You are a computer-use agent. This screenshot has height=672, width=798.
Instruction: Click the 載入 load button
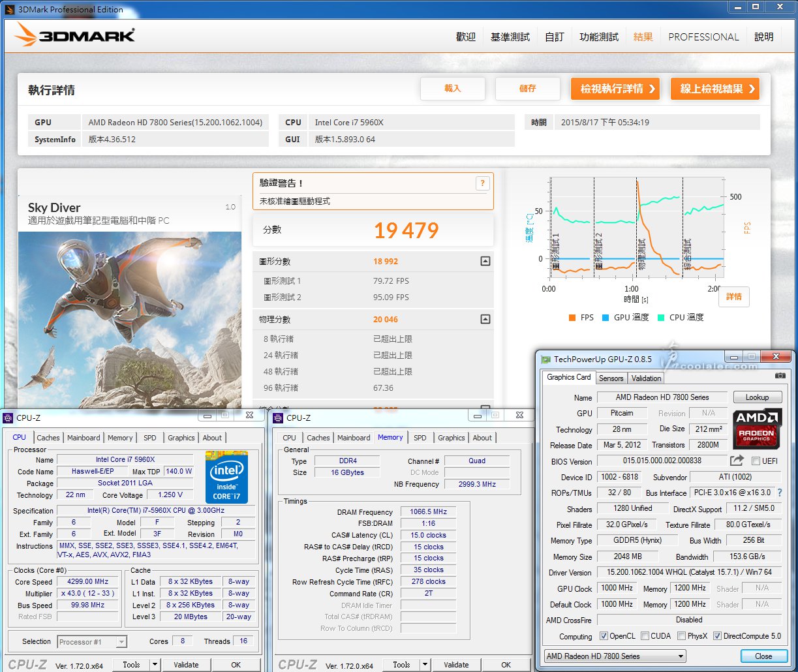[x=453, y=89]
